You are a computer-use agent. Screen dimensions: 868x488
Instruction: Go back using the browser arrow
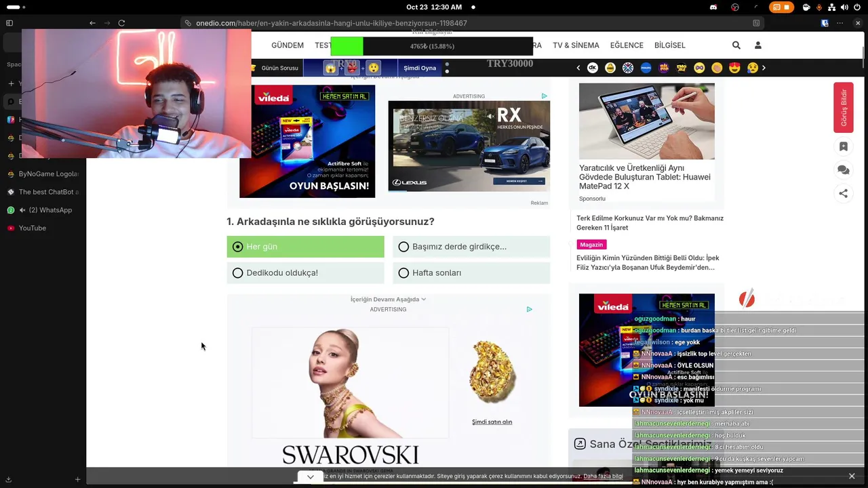click(x=92, y=23)
